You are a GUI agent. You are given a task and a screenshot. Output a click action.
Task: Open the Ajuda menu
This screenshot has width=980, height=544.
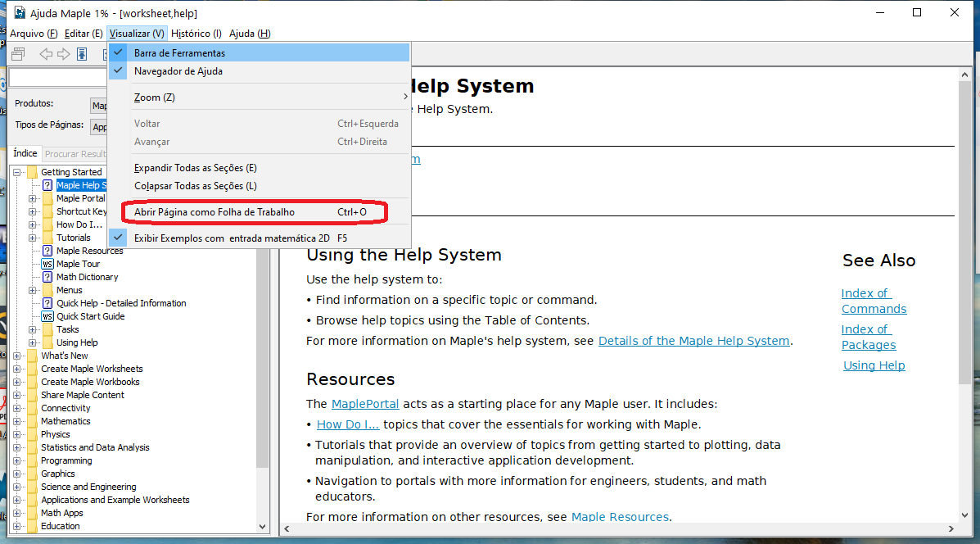point(250,34)
